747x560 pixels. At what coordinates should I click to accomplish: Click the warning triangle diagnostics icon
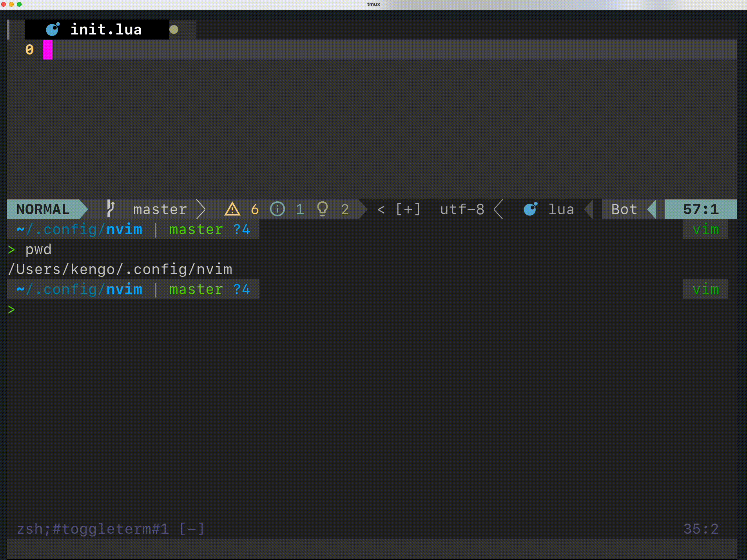coord(232,209)
